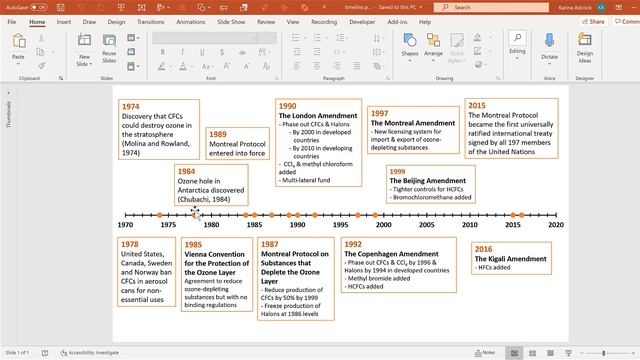The width and height of the screenshot is (640, 360).
Task: Toggle Strikethrough formatting
Action: coord(242,52)
